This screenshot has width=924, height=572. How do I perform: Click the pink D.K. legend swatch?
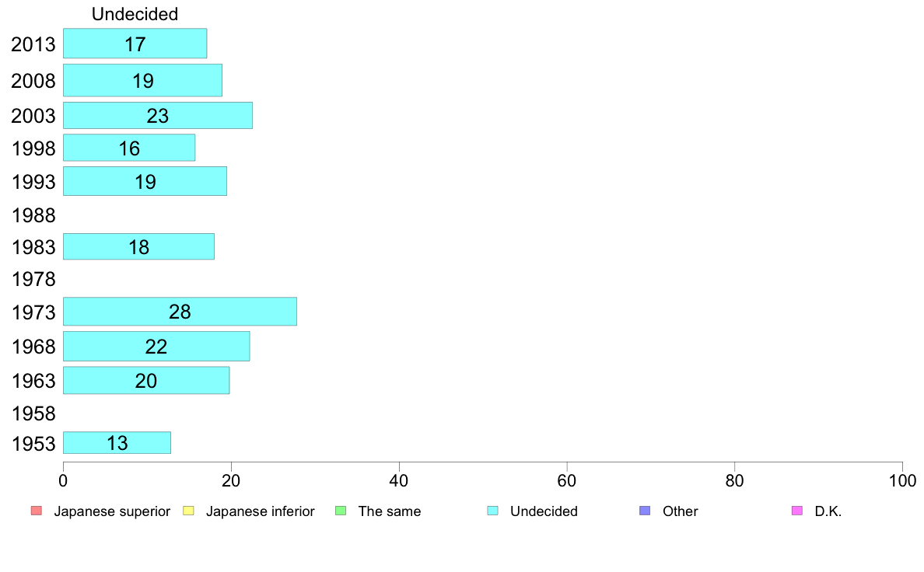tap(796, 511)
